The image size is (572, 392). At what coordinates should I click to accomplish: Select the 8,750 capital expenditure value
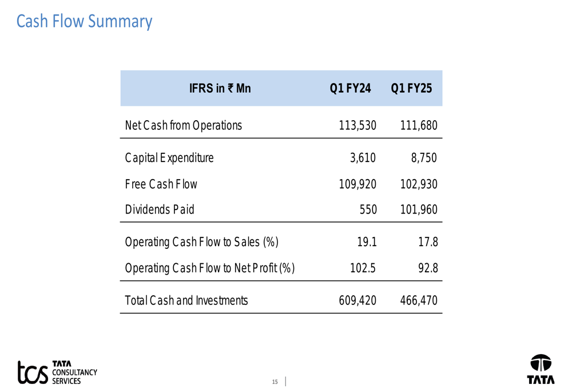(x=424, y=158)
